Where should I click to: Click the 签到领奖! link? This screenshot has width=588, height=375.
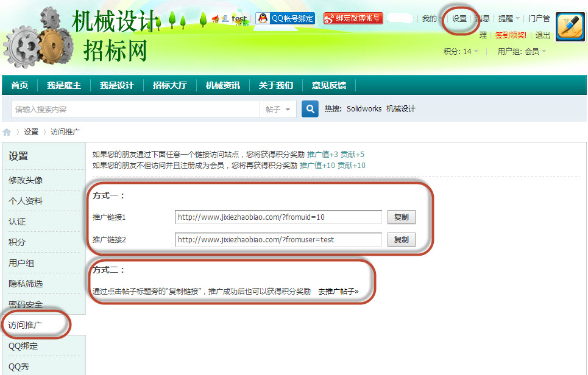click(511, 35)
